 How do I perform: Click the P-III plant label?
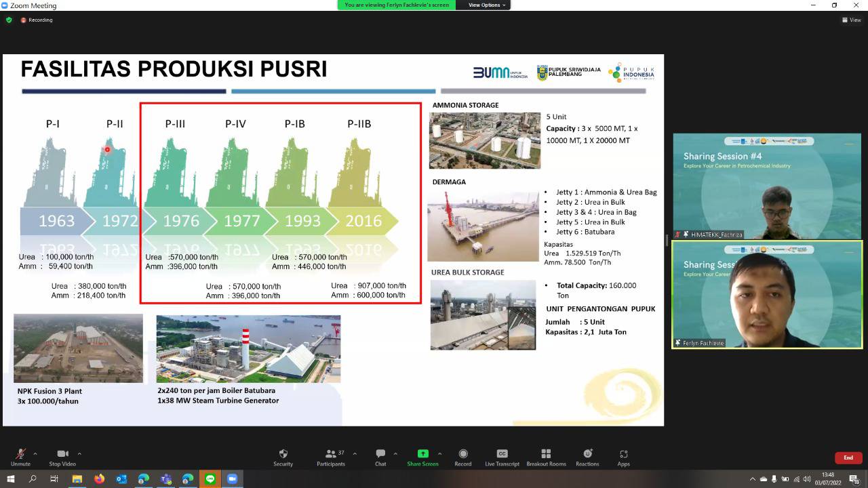(x=175, y=124)
